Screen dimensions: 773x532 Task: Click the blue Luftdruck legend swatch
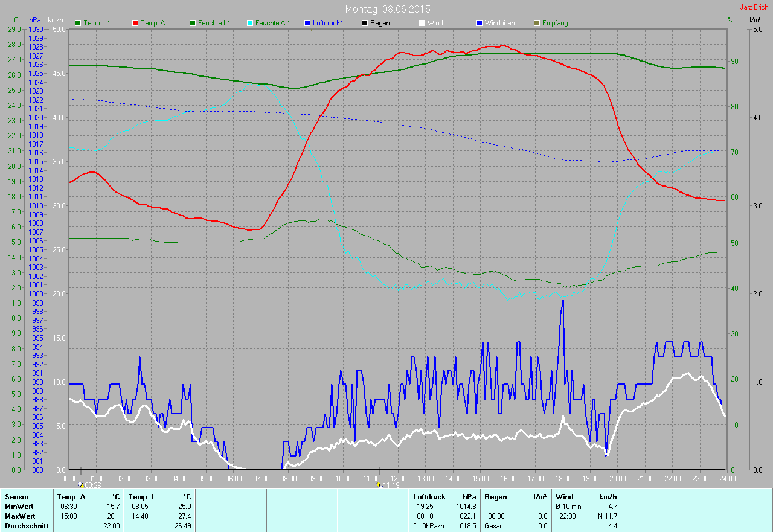coord(307,23)
